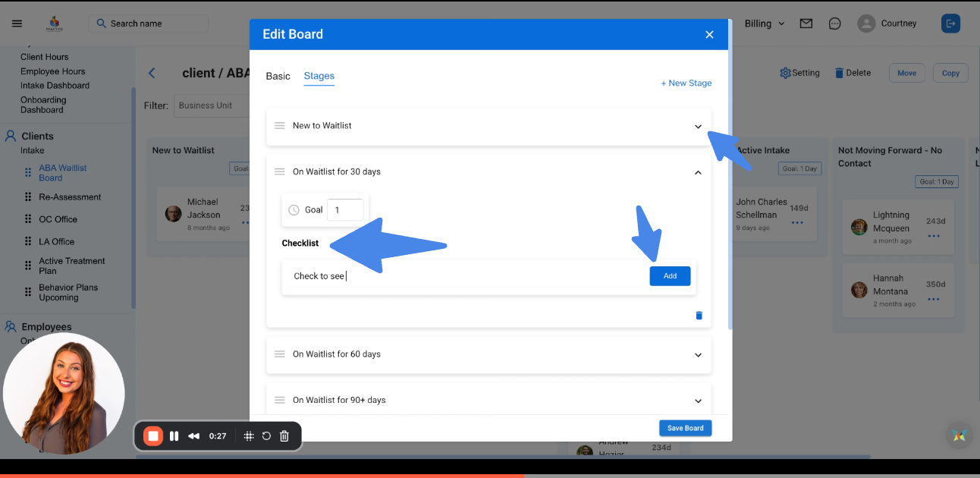
Task: Open the Billing dropdown menu
Action: 764,24
